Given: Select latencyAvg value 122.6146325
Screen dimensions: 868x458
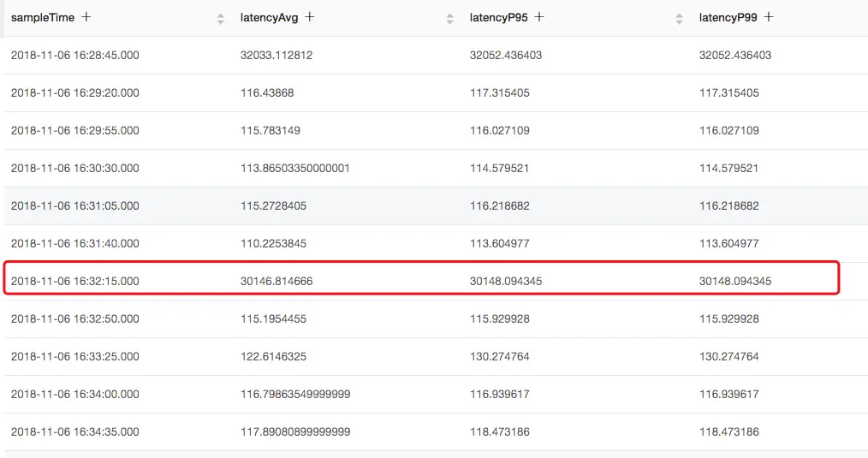Looking at the screenshot, I should [x=273, y=357].
